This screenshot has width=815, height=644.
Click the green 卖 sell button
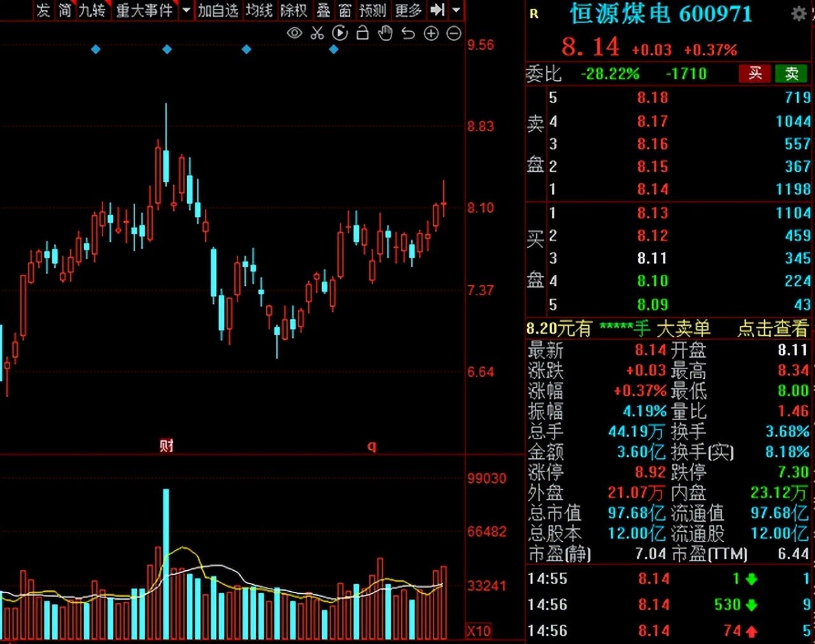pyautogui.click(x=791, y=73)
